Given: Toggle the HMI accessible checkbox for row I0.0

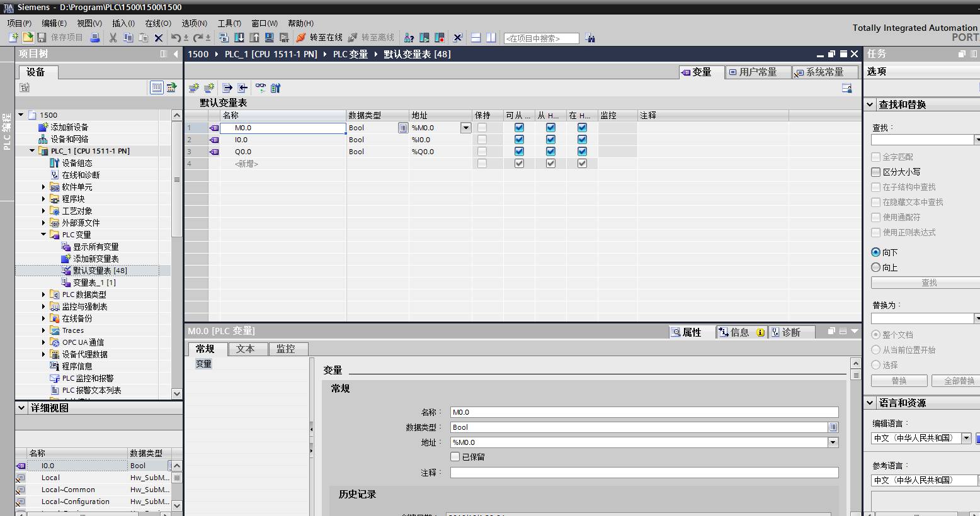Looking at the screenshot, I should point(519,140).
